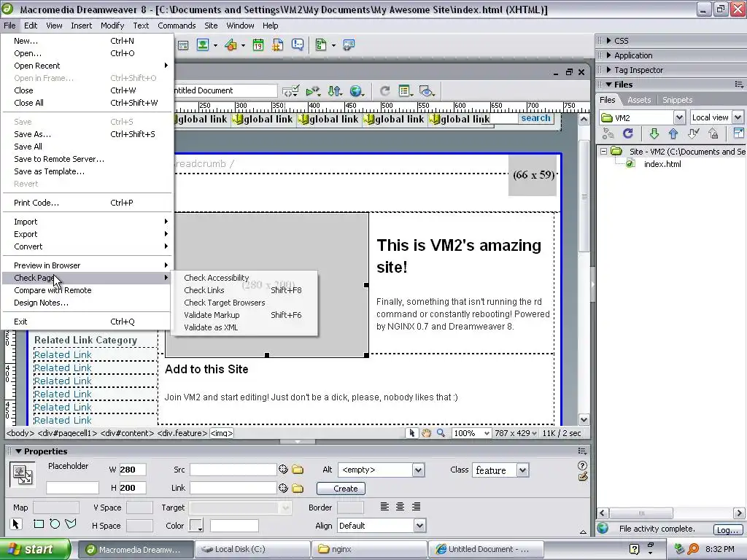Image resolution: width=747 pixels, height=560 pixels.
Task: Collapse the Site - VM2 tree node
Action: tap(603, 152)
